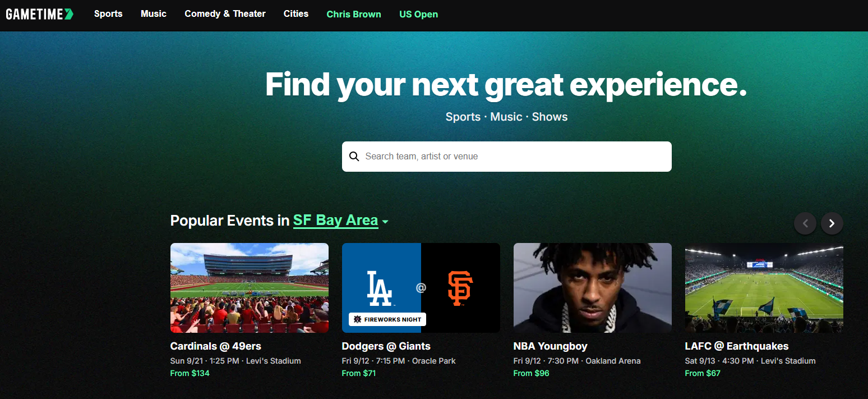Click the From $67 price
This screenshot has width=868, height=399.
[x=703, y=373]
